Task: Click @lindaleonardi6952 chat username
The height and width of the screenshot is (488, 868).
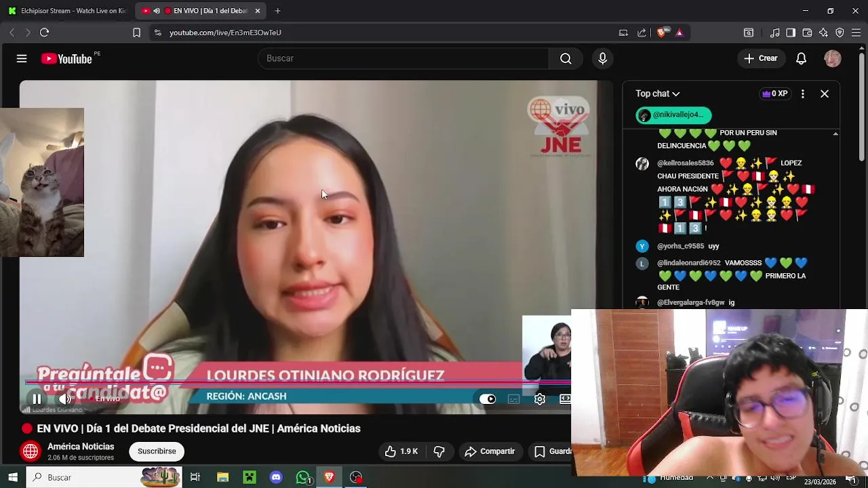Action: tap(688, 263)
